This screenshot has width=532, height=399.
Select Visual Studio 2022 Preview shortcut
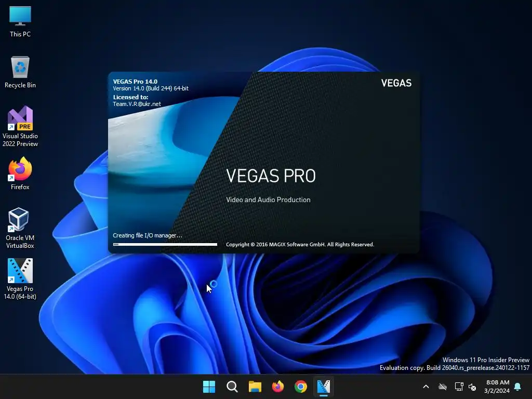pos(20,127)
